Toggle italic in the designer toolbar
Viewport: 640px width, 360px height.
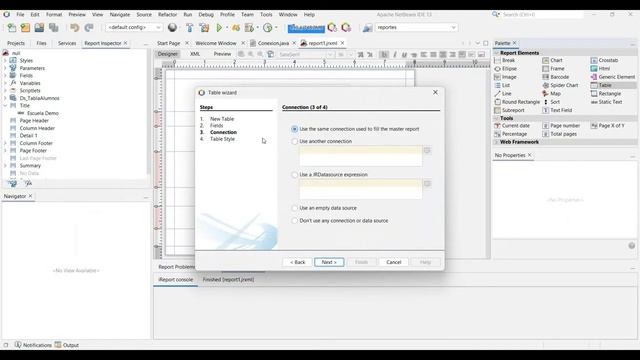(x=394, y=54)
